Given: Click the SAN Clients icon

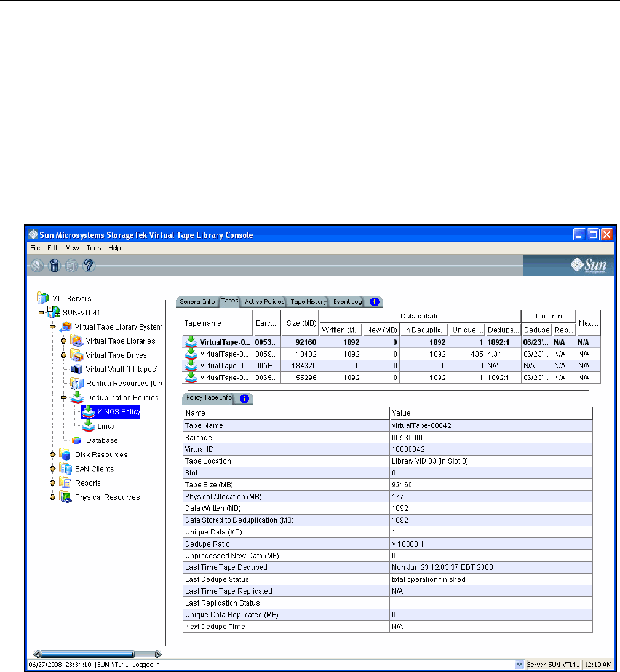Looking at the screenshot, I should [x=65, y=468].
